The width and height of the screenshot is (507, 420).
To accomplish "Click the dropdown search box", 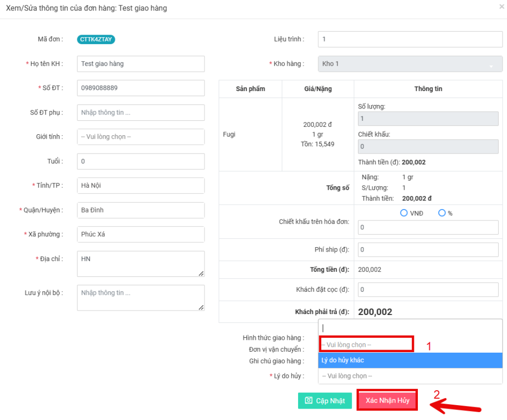I will point(410,327).
